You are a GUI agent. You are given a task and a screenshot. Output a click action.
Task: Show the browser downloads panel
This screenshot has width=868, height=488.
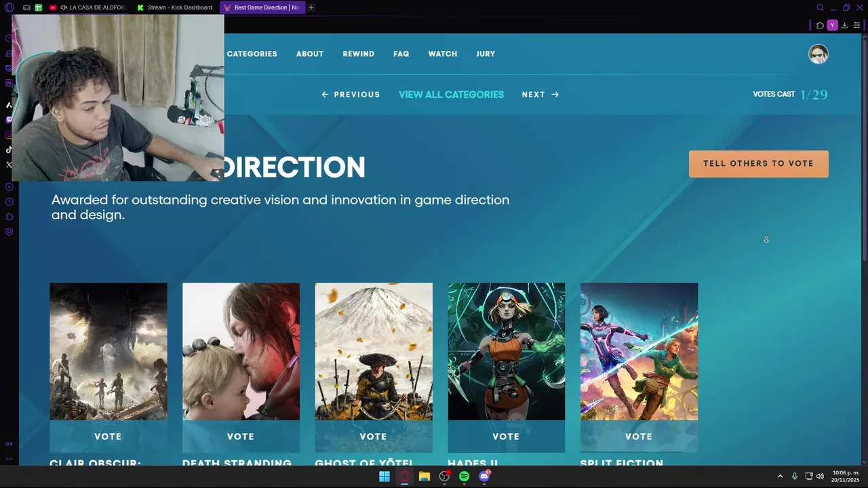pyautogui.click(x=844, y=25)
